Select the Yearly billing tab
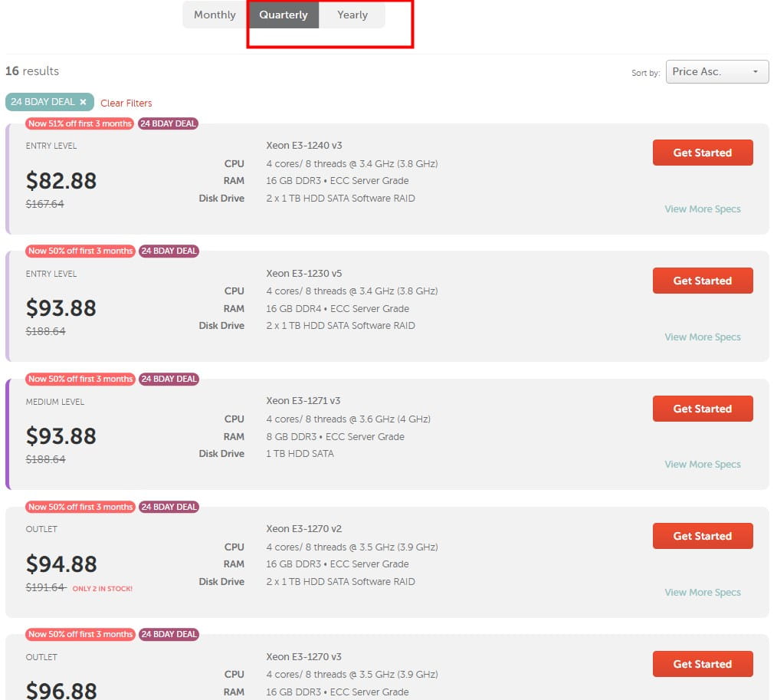This screenshot has width=777, height=700. coord(352,15)
